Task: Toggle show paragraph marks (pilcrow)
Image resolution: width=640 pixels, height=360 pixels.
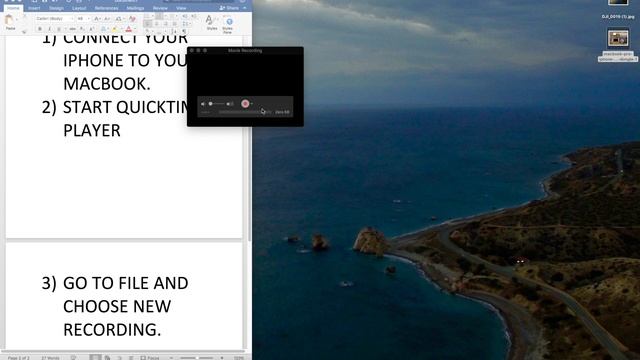Action: click(x=184, y=31)
